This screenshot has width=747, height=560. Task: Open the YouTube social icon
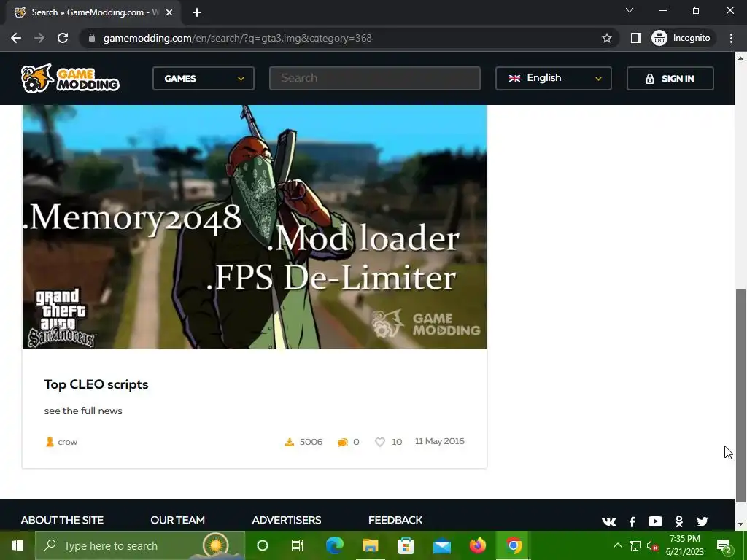click(x=655, y=521)
